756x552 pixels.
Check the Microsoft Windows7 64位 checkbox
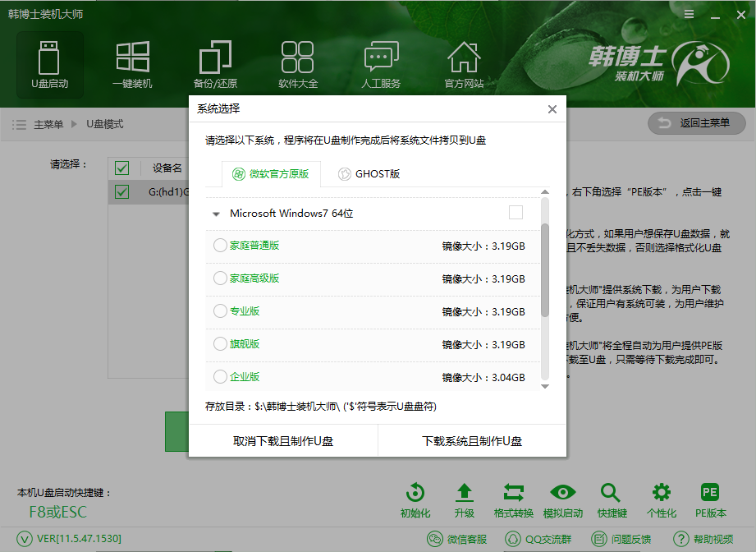(x=516, y=212)
